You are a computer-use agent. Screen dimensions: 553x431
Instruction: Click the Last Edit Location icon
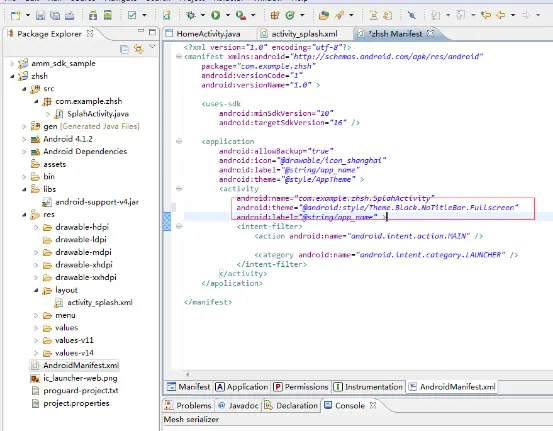point(486,15)
